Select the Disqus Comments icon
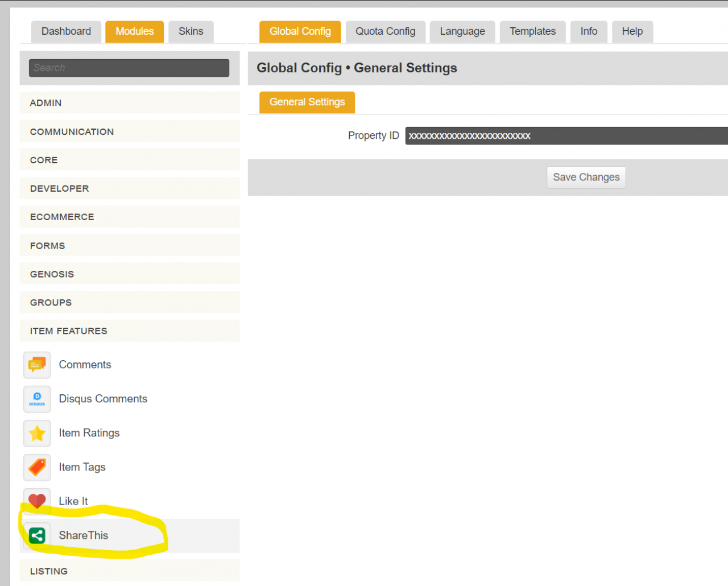This screenshot has height=586, width=728. tap(37, 399)
